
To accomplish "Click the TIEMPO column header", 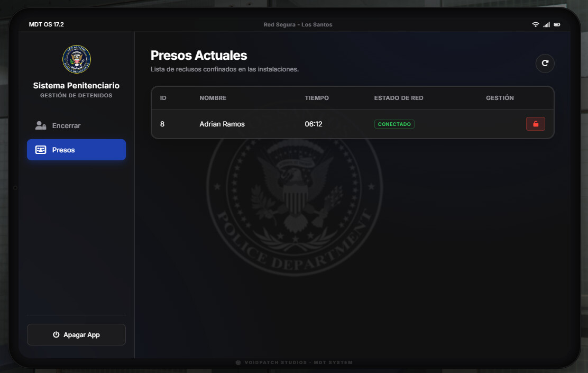I will (317, 98).
